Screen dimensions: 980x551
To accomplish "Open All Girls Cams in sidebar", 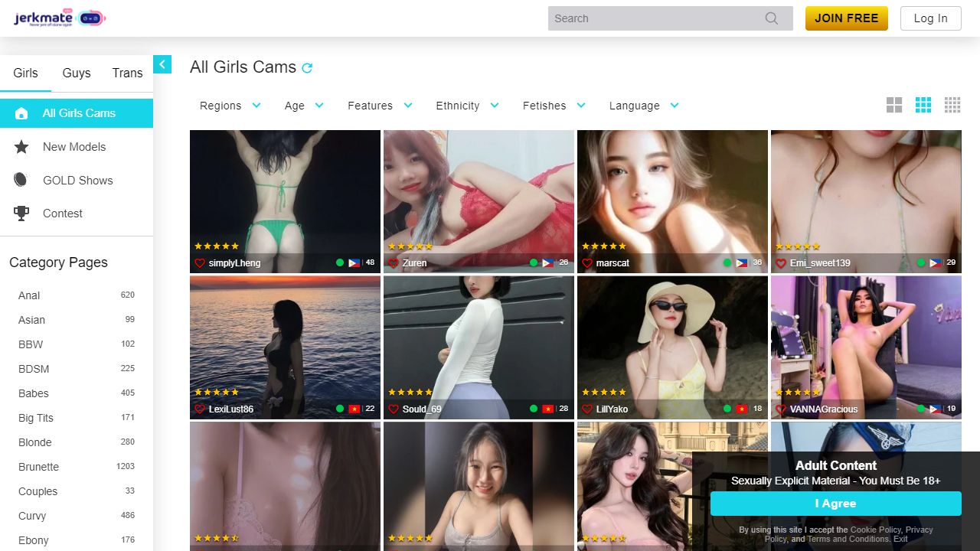I will [77, 113].
